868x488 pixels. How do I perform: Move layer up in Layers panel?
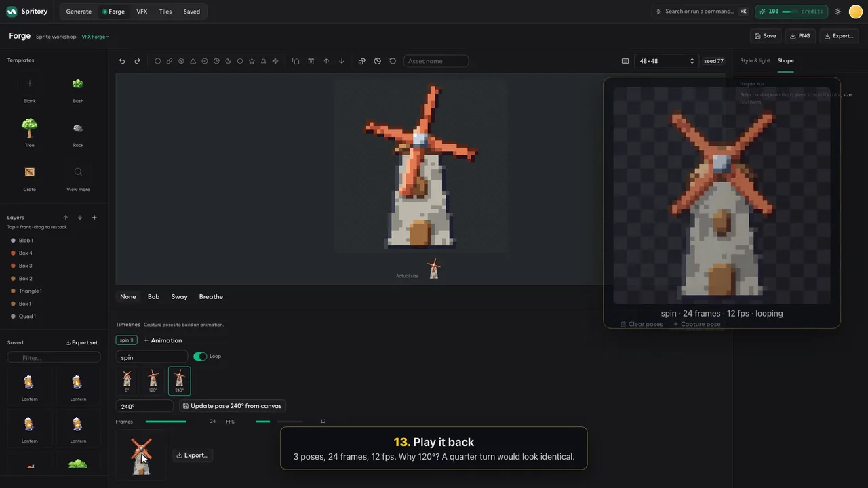[x=66, y=218]
